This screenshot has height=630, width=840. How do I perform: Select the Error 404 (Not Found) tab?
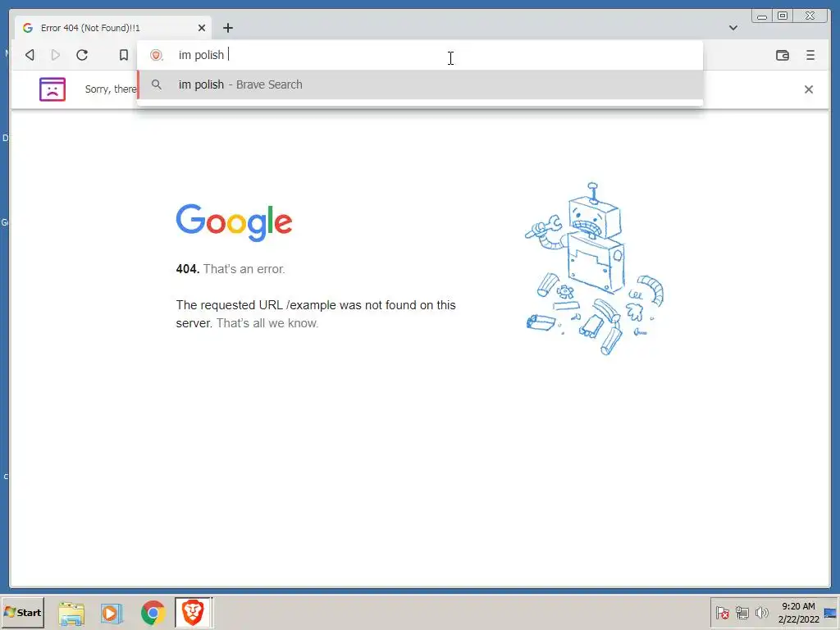(x=113, y=28)
